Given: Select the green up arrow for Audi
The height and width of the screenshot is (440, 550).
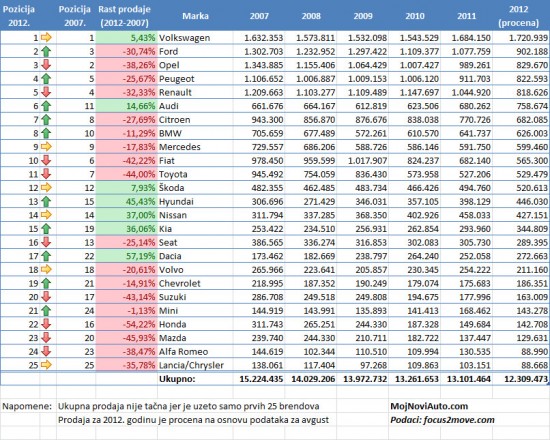Looking at the screenshot, I should click(x=46, y=106).
